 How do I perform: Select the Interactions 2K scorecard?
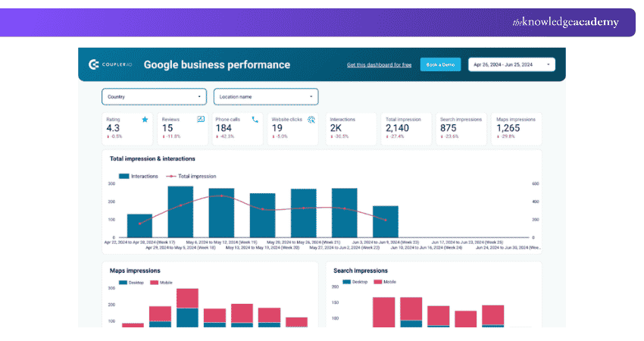[x=351, y=129]
